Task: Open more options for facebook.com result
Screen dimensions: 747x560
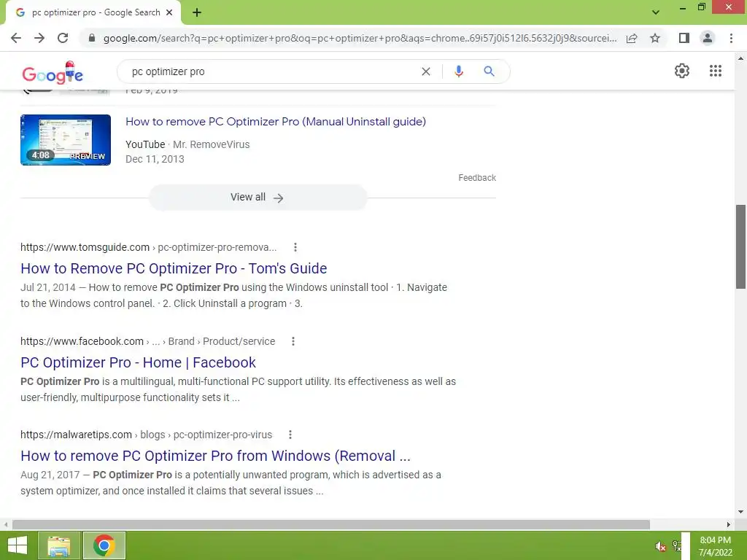Action: click(x=293, y=341)
